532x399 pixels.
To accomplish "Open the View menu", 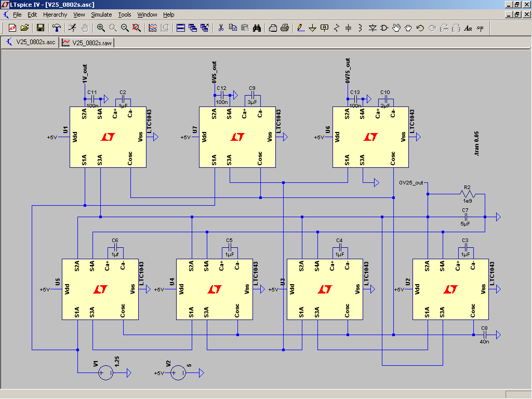I will pyautogui.click(x=79, y=15).
